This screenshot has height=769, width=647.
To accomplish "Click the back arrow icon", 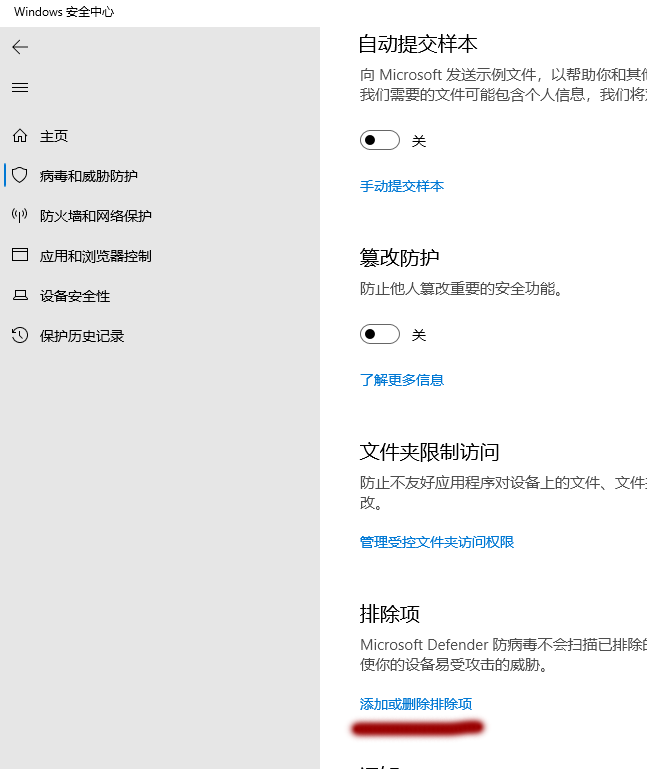I will click(x=20, y=47).
